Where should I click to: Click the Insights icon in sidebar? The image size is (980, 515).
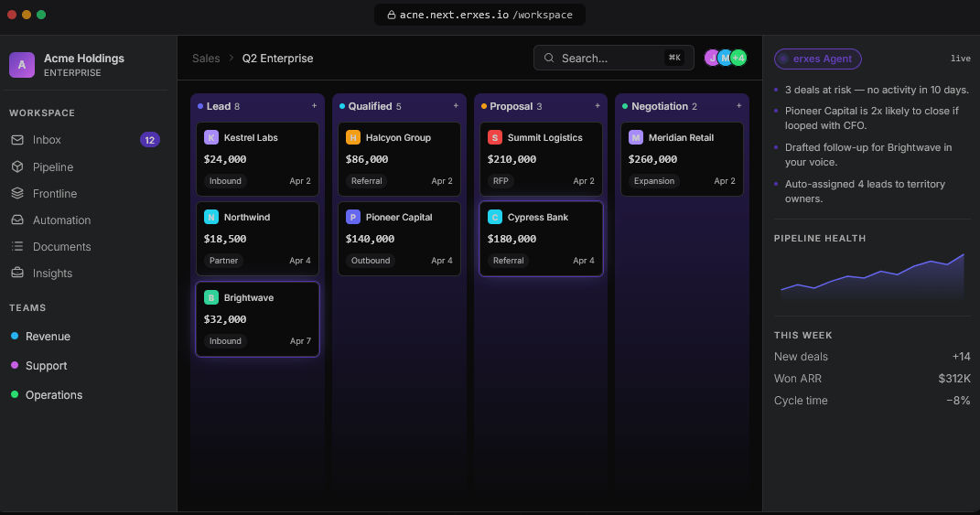click(x=17, y=274)
